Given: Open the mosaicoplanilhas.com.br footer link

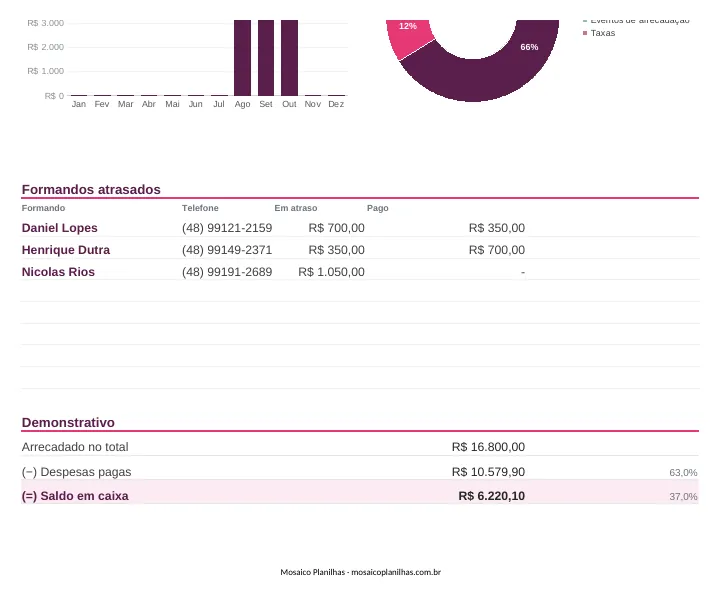Looking at the screenshot, I should 396,572.
